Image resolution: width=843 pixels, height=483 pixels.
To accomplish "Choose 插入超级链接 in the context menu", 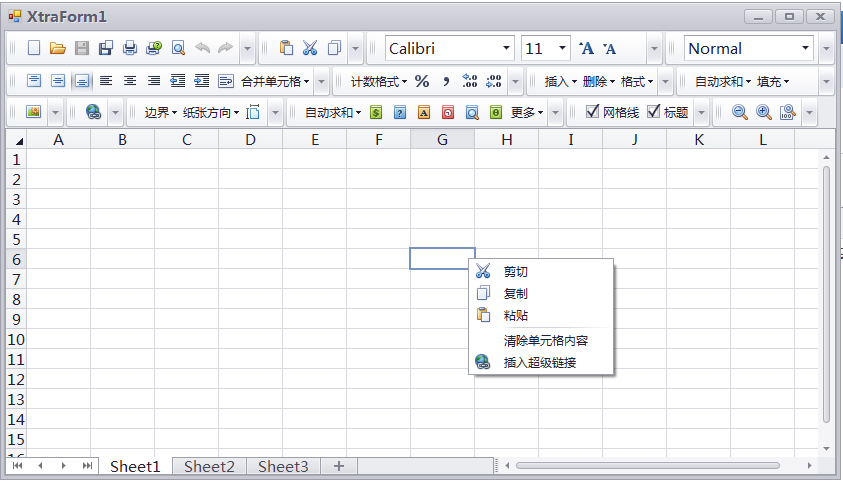I will [x=541, y=362].
